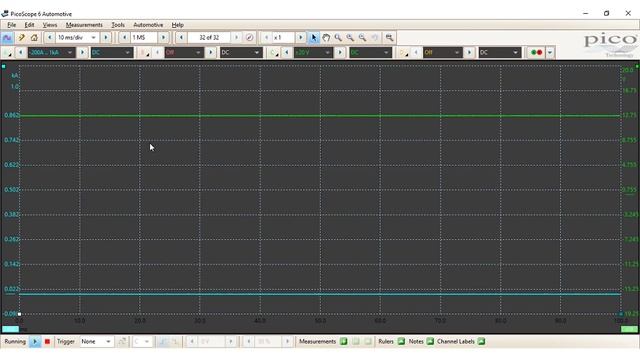Decrease zoom factor left of x1
Image resolution: width=640 pixels, height=360 pixels.
[267, 38]
